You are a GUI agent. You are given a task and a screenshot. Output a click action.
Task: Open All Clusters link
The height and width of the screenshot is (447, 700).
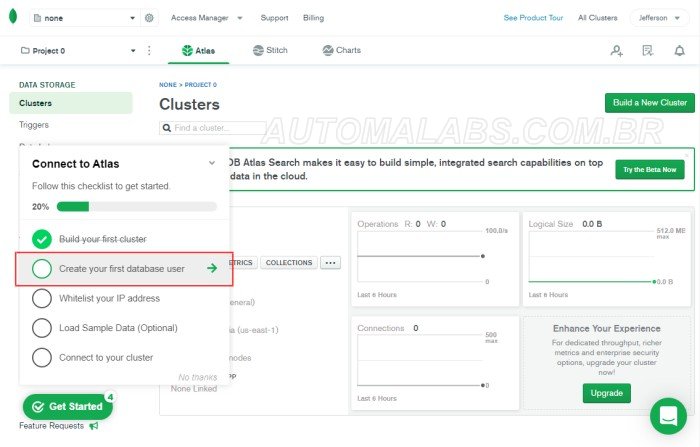[597, 18]
